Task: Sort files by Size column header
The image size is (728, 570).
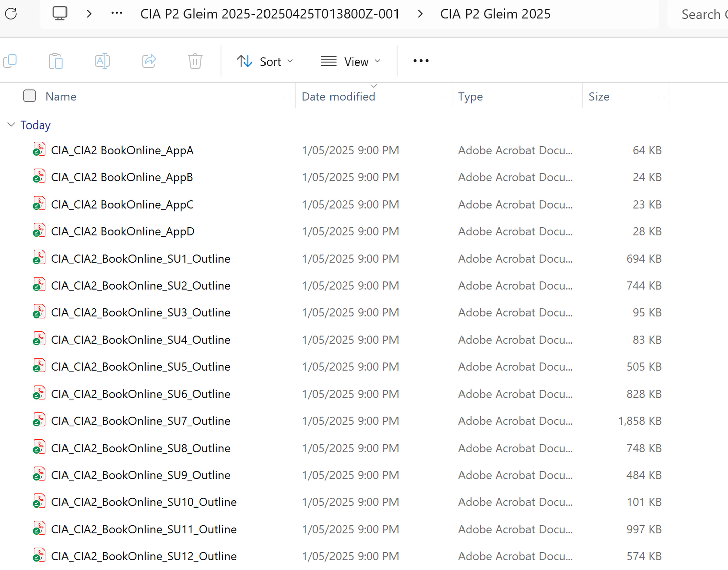Action: (599, 97)
